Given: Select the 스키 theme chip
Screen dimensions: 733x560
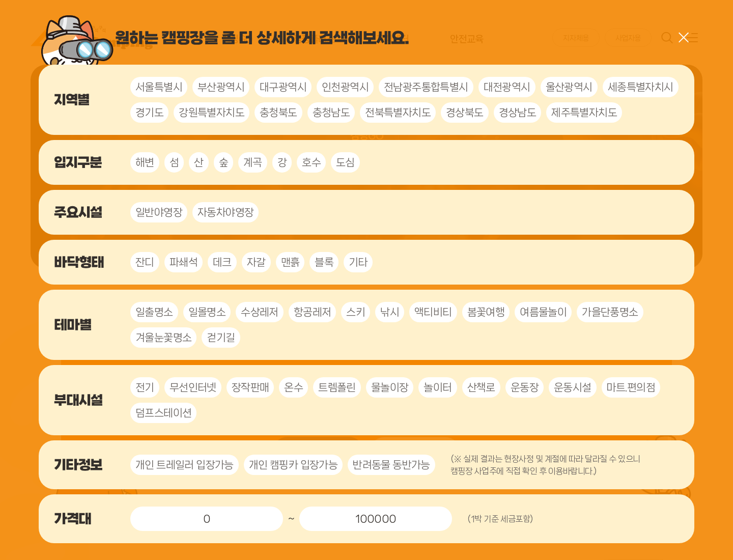Looking at the screenshot, I should [356, 312].
